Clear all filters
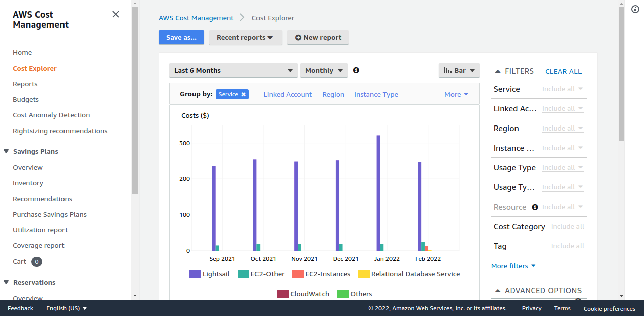The height and width of the screenshot is (316, 644). pos(563,72)
